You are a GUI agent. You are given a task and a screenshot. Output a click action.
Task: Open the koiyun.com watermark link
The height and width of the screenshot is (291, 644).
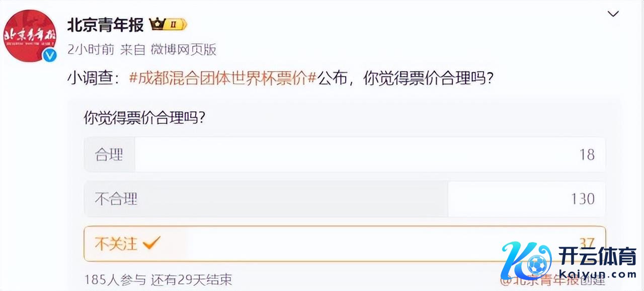click(598, 274)
